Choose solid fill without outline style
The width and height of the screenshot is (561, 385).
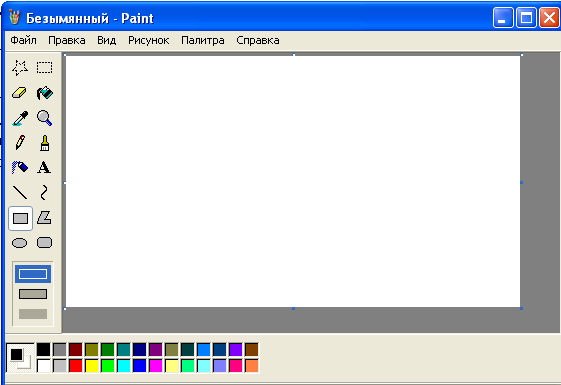pyautogui.click(x=33, y=314)
